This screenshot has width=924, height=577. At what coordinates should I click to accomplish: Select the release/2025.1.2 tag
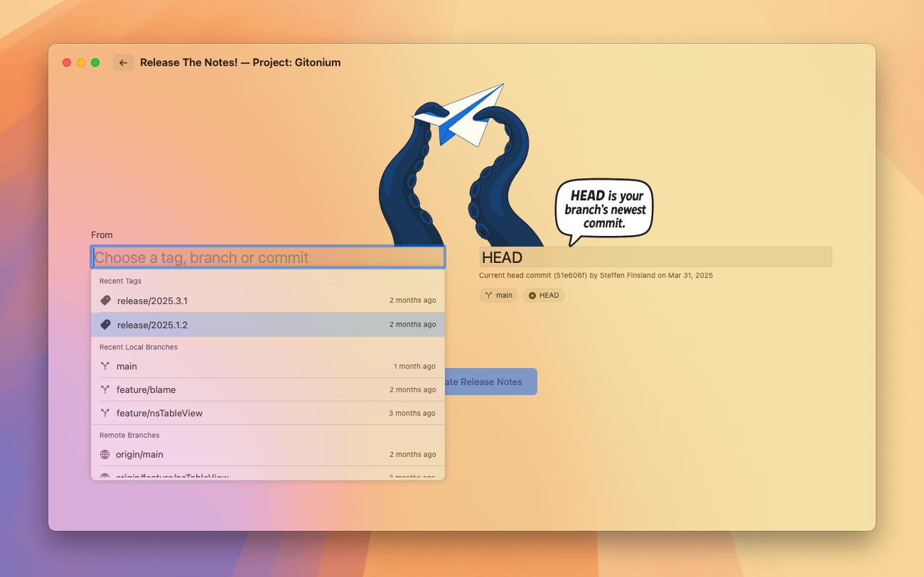click(268, 325)
